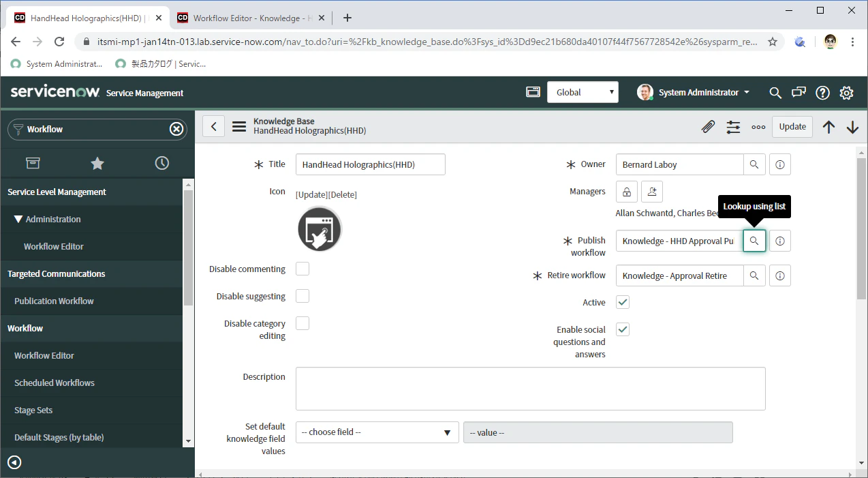Collapse Targeted Communications application

click(x=92, y=273)
